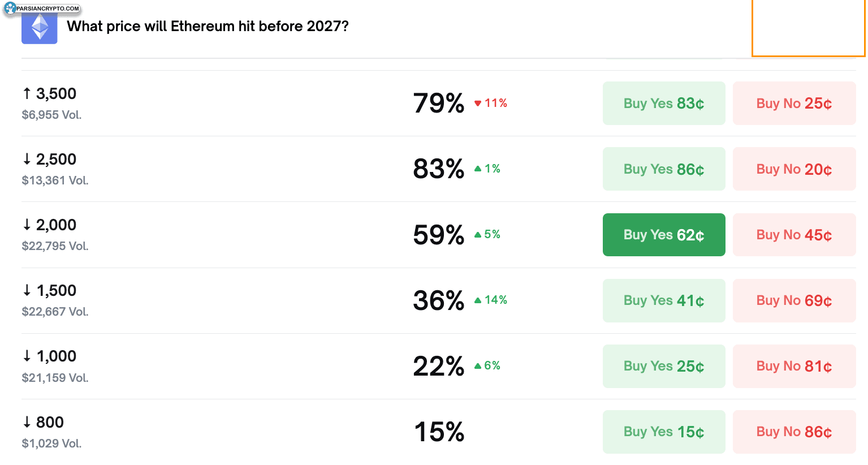Open the ↓ 2,000 outcome row
The width and height of the screenshot is (868, 465).
click(x=56, y=225)
